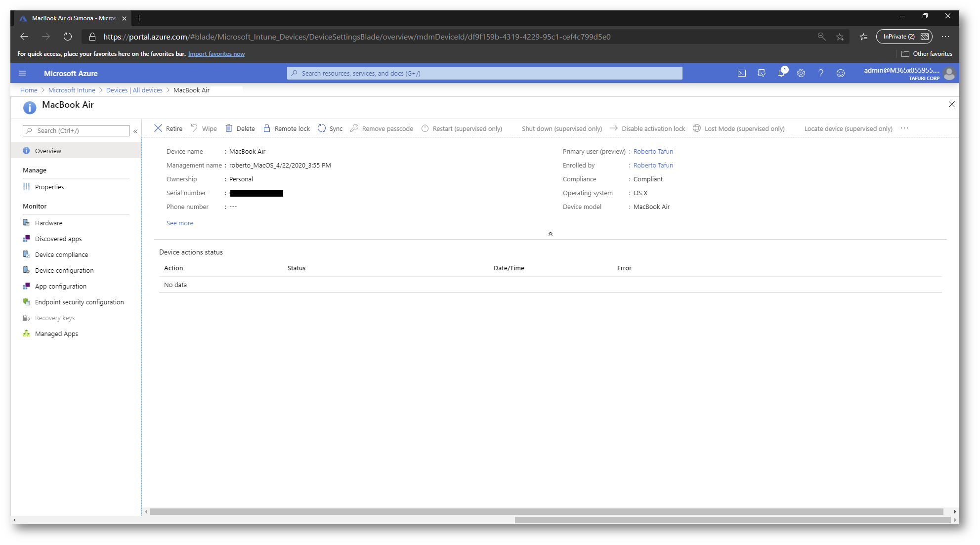Go to Microsoft Intune breadcrumb
This screenshot has height=545, width=980.
(72, 90)
